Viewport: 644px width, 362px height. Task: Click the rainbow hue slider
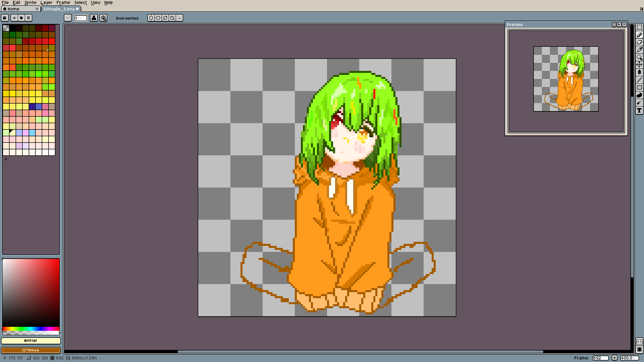(31, 329)
